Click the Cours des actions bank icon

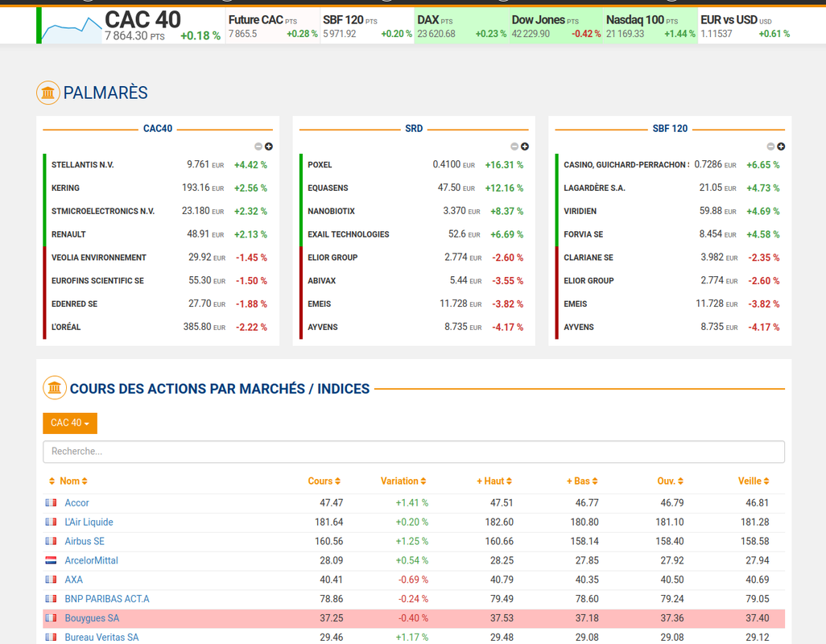pos(55,388)
